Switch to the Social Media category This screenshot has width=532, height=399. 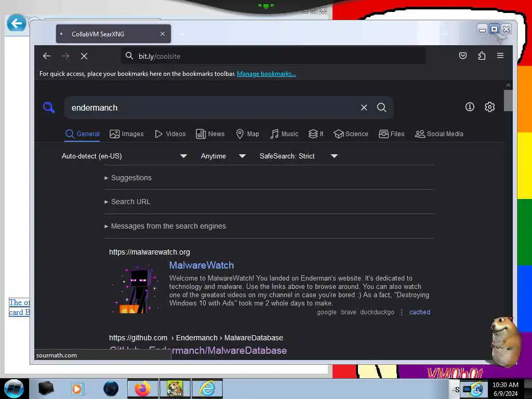click(439, 134)
